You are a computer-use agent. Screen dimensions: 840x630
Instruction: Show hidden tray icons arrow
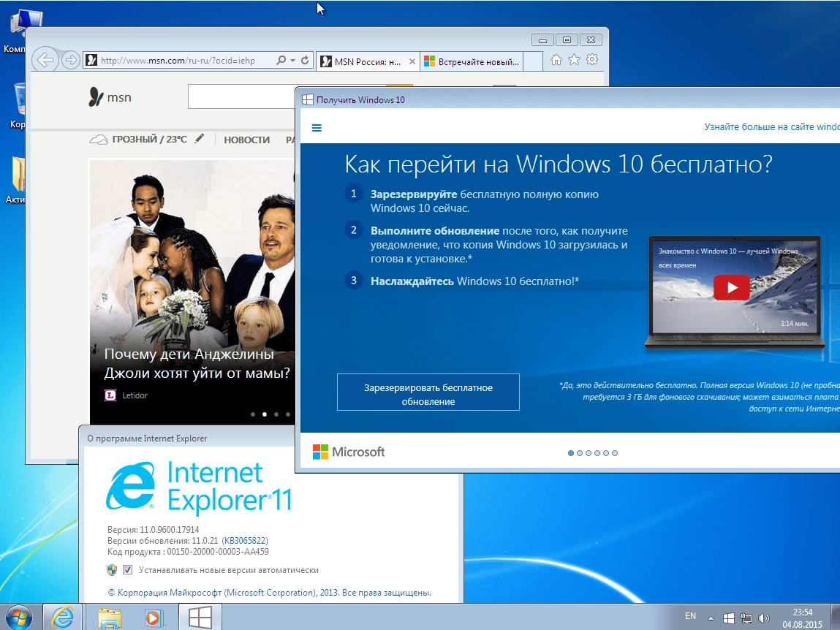click(711, 618)
